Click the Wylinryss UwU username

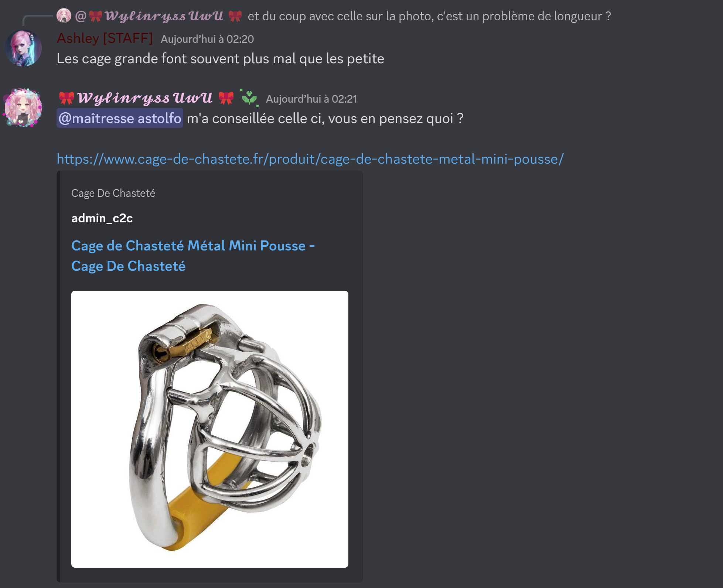pyautogui.click(x=145, y=98)
